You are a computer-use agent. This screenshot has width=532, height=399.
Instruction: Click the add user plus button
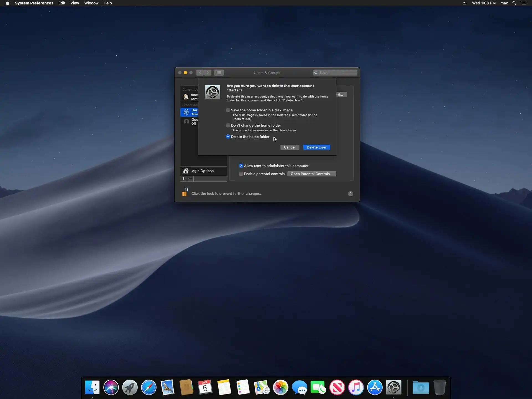[x=183, y=179]
